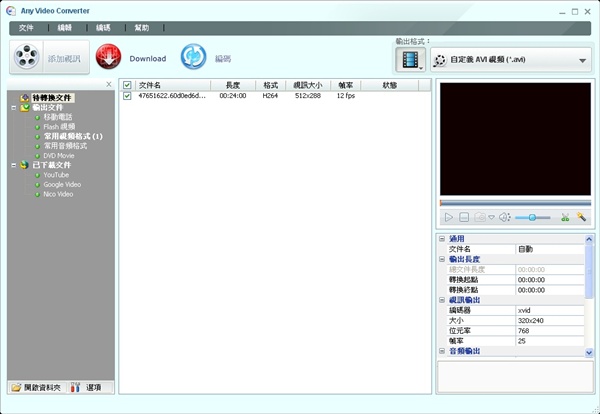Click the preview seek progress bar
600x414 pixels.
pyautogui.click(x=515, y=203)
